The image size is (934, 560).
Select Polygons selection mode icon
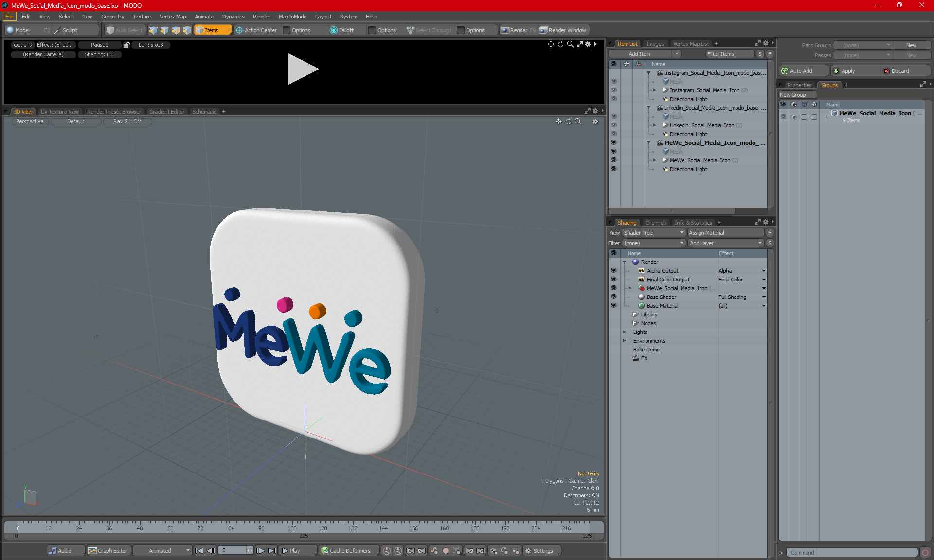tap(176, 30)
